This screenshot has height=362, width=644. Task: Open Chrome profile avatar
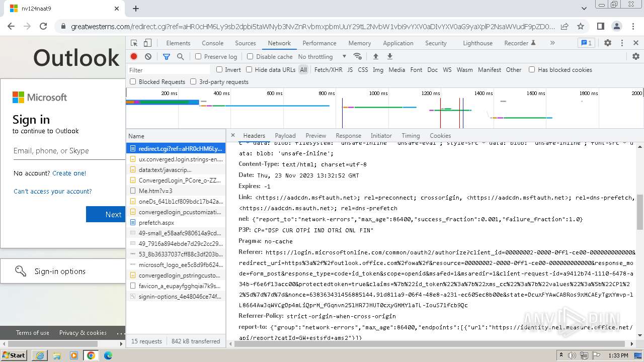tap(617, 26)
